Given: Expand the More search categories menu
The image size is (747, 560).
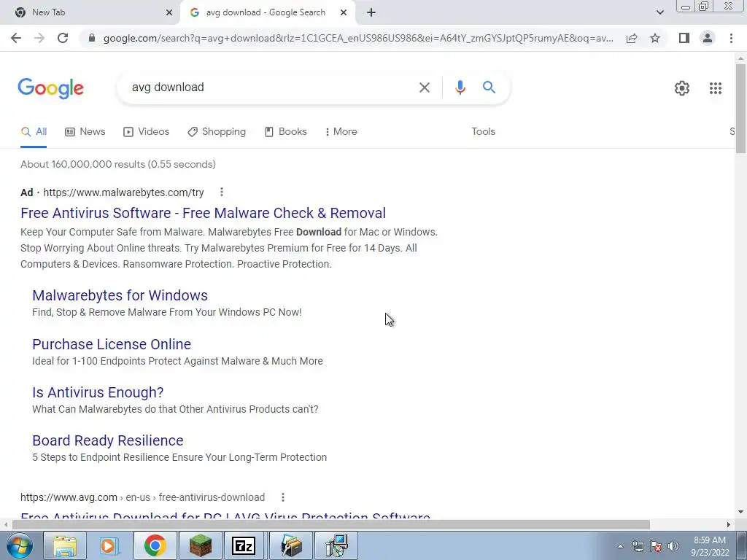Looking at the screenshot, I should (341, 132).
